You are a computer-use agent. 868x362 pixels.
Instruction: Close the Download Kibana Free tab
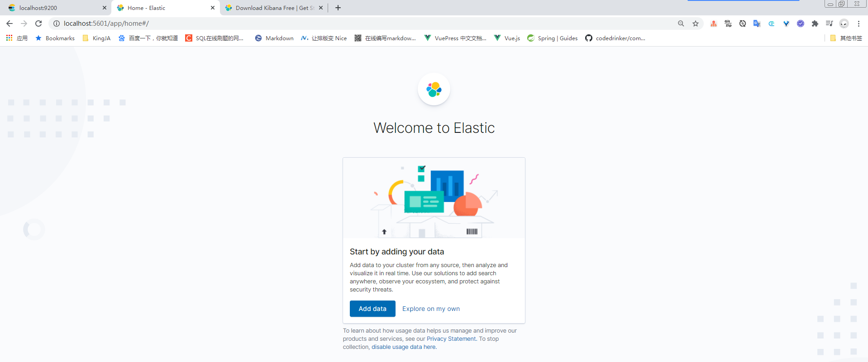[321, 8]
